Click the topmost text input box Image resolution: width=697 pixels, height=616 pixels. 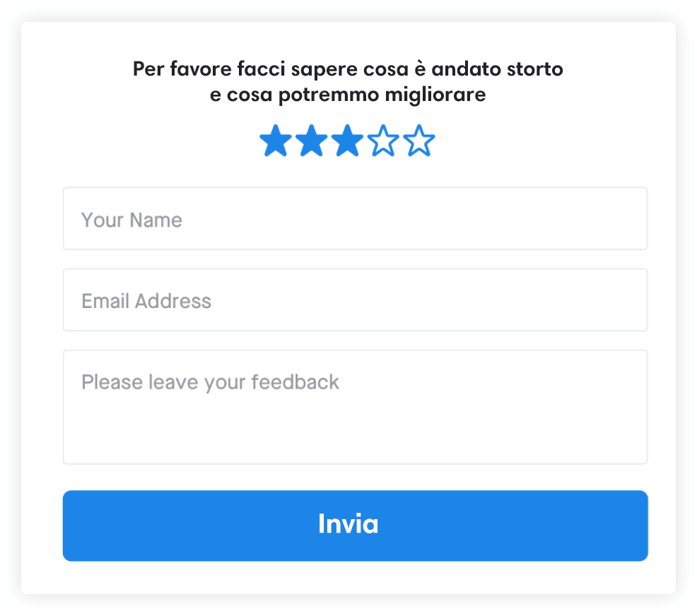click(355, 219)
